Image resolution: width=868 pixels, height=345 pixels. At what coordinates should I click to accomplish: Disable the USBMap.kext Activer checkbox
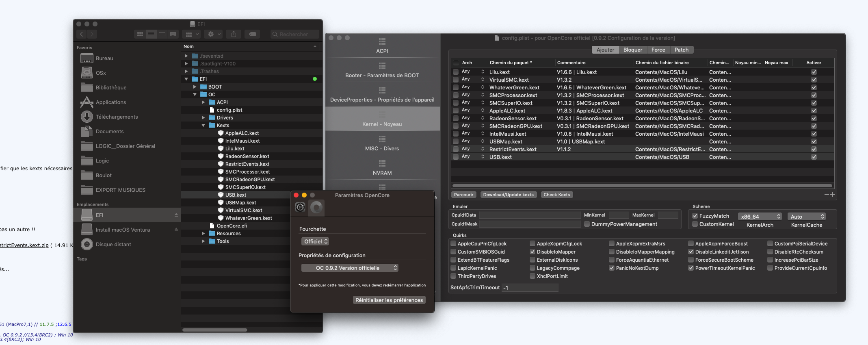coord(814,142)
